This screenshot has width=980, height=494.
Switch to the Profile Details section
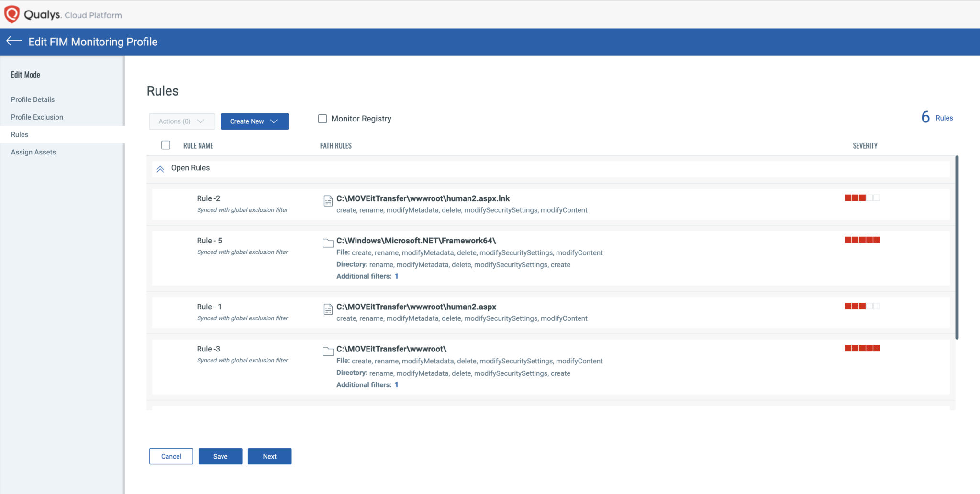tap(32, 99)
